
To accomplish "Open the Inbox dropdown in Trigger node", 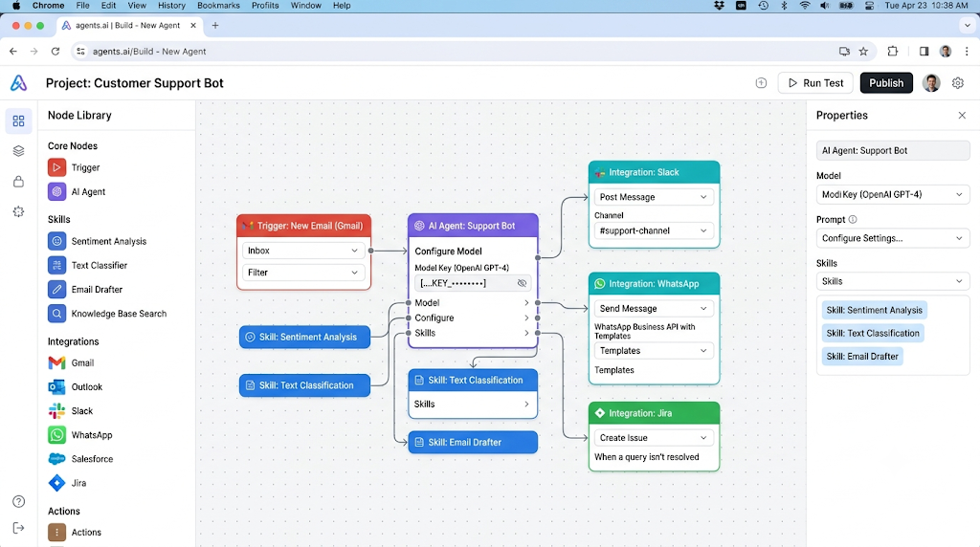I will pyautogui.click(x=303, y=251).
